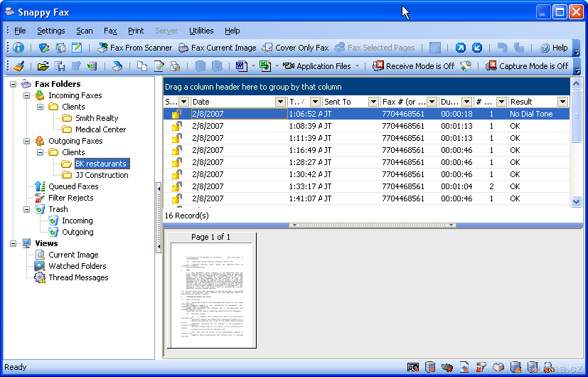Viewport: 588px width, 377px height.
Task: Toggle Capture Mode is Off button
Action: click(527, 66)
